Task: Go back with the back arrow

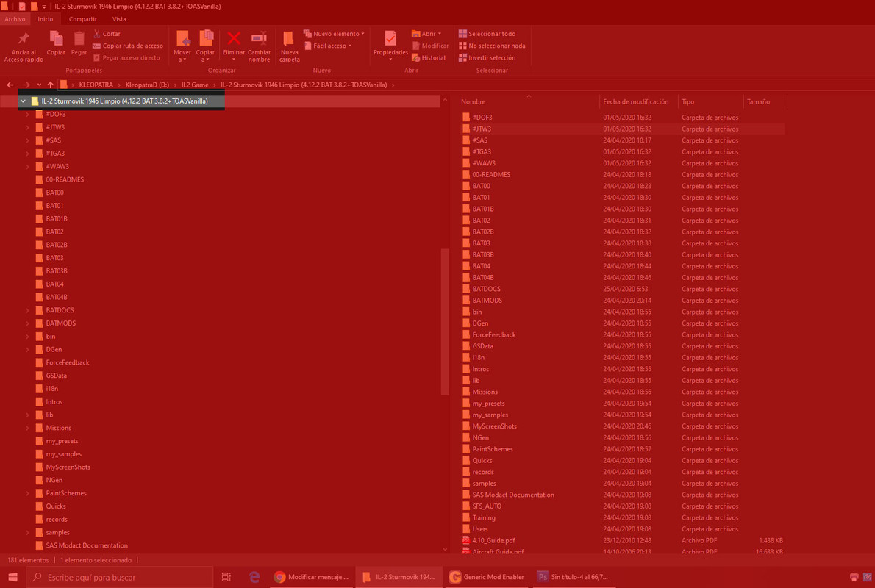Action: click(x=10, y=85)
